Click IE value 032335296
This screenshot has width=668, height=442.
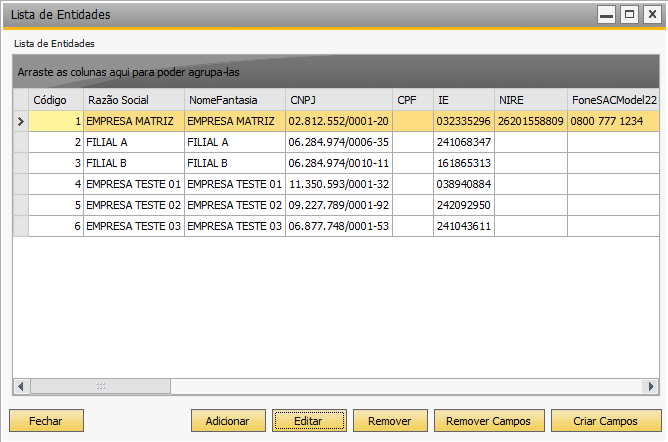[x=464, y=121]
